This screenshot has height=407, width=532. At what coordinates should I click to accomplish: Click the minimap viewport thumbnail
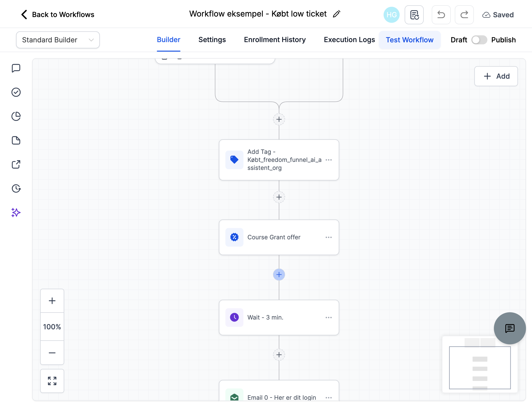(x=480, y=368)
